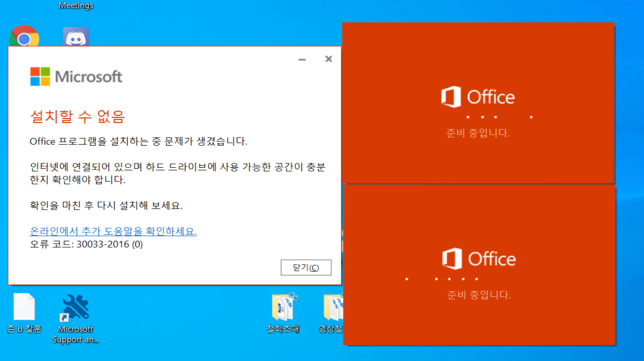
Task: Select the 설치할 수 없음 heading text
Action: pyautogui.click(x=77, y=116)
